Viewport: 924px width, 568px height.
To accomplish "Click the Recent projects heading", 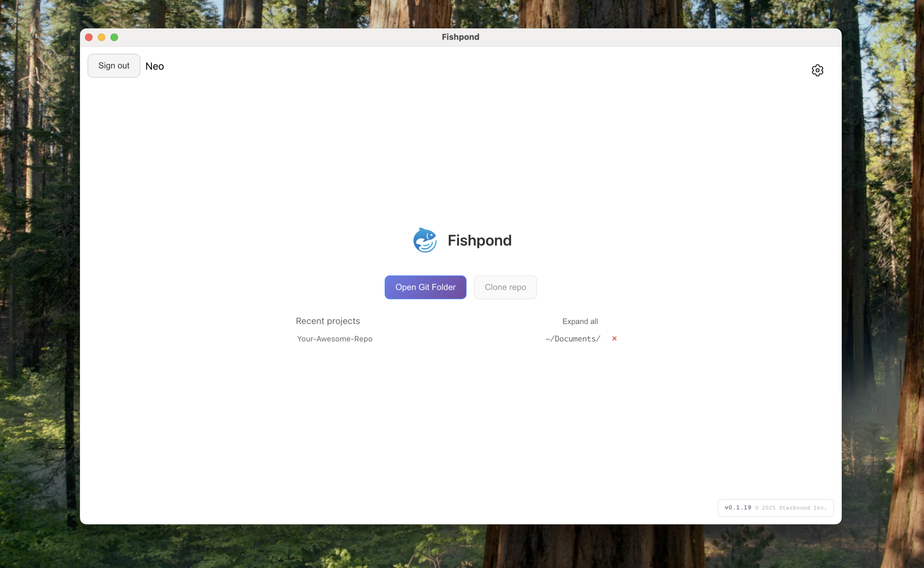I will pyautogui.click(x=328, y=321).
